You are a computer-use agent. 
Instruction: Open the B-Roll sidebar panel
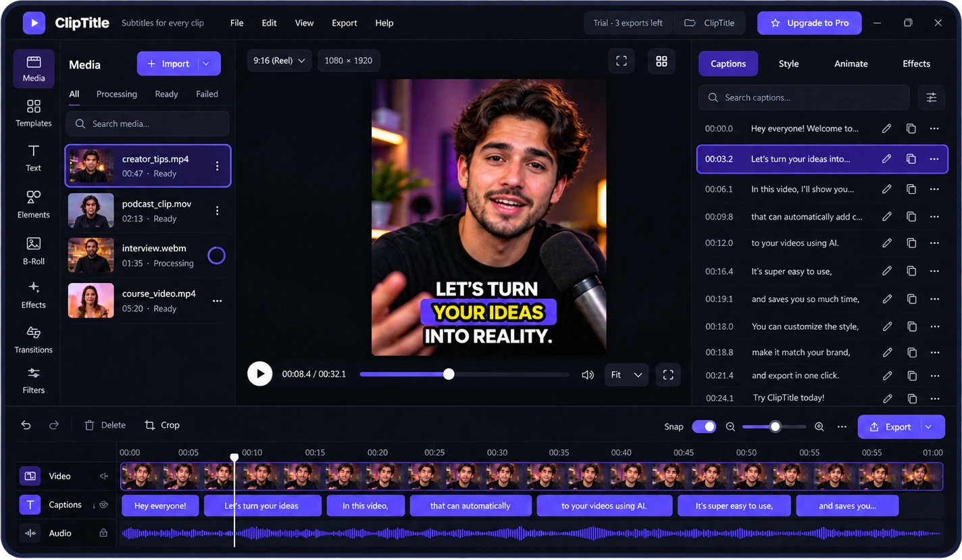click(x=33, y=251)
